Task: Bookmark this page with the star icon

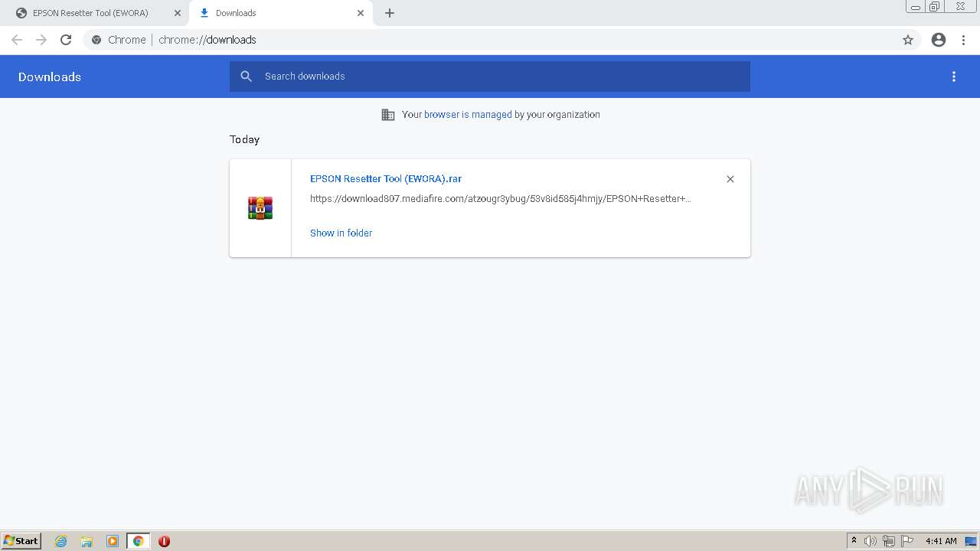Action: [908, 40]
